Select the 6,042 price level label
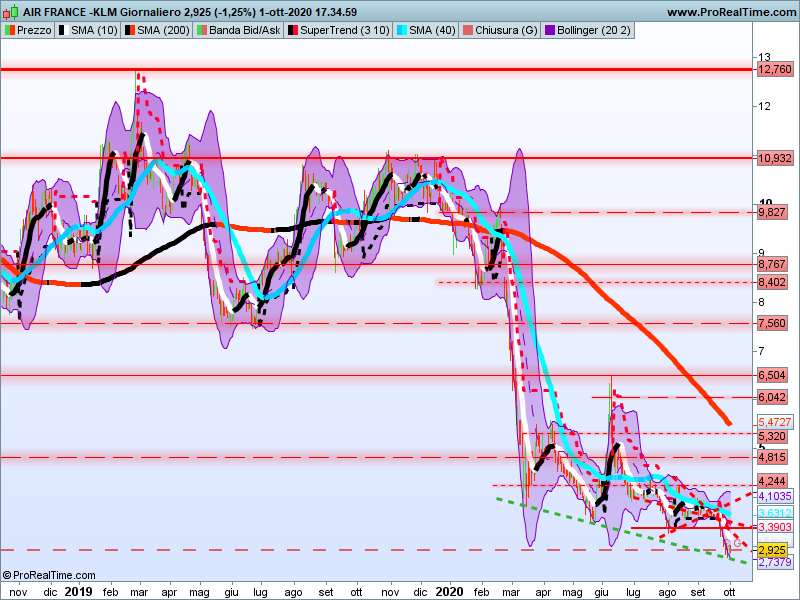The height and width of the screenshot is (600, 800). (771, 397)
